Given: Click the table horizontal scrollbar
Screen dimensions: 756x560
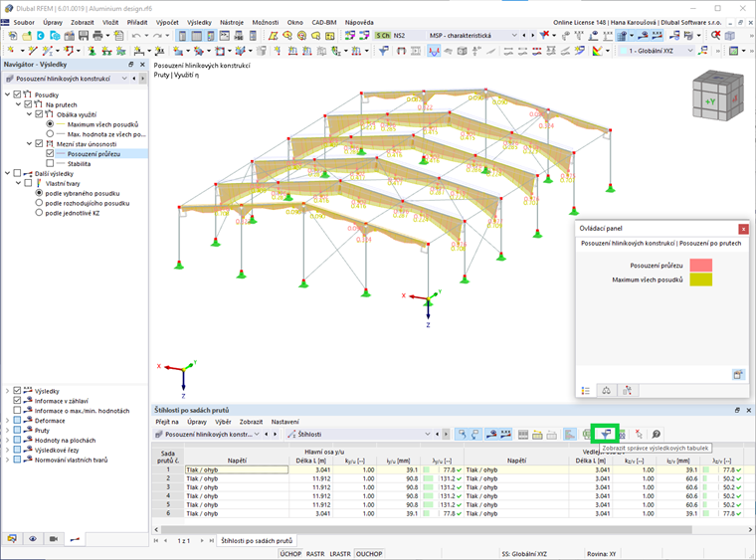Looking at the screenshot, I should (427, 529).
